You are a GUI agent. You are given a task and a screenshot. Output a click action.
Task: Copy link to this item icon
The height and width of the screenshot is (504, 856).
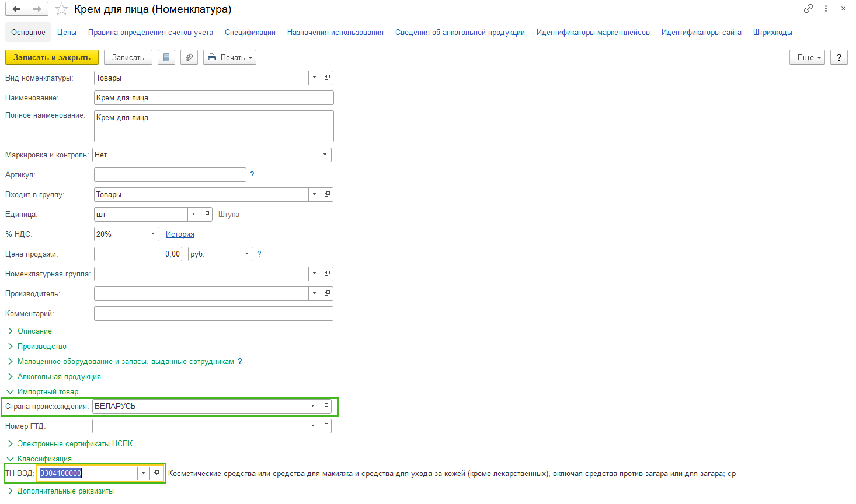pyautogui.click(x=808, y=9)
